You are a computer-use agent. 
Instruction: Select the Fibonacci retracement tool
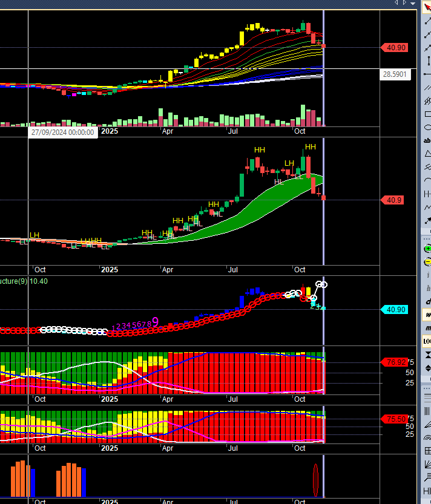click(x=427, y=398)
